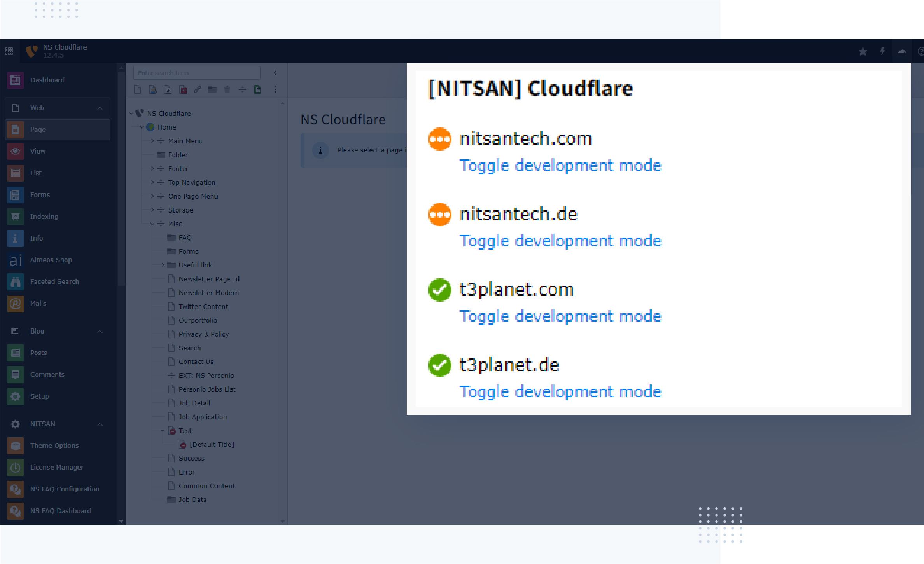This screenshot has height=564, width=924.
Task: Toggle development mode for t3planet.de
Action: pos(560,392)
